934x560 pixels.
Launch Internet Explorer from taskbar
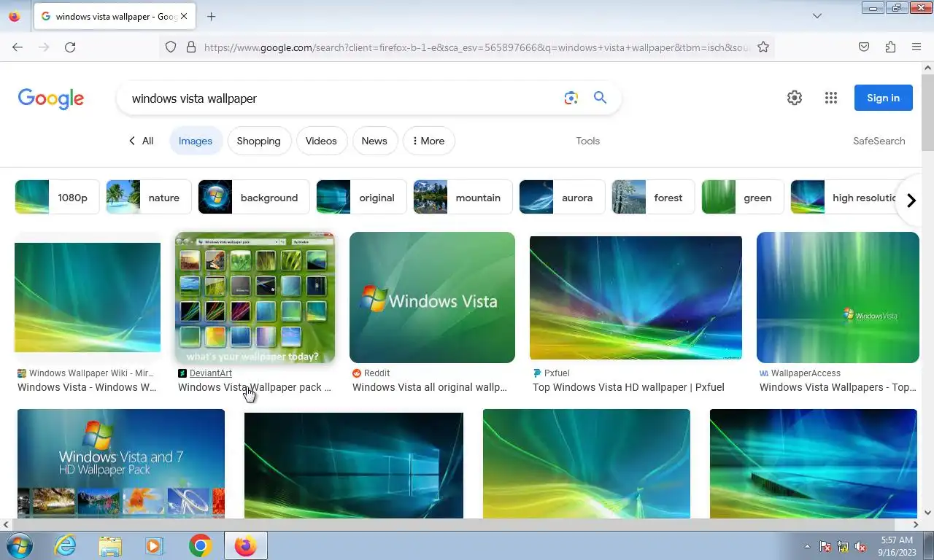click(x=65, y=545)
